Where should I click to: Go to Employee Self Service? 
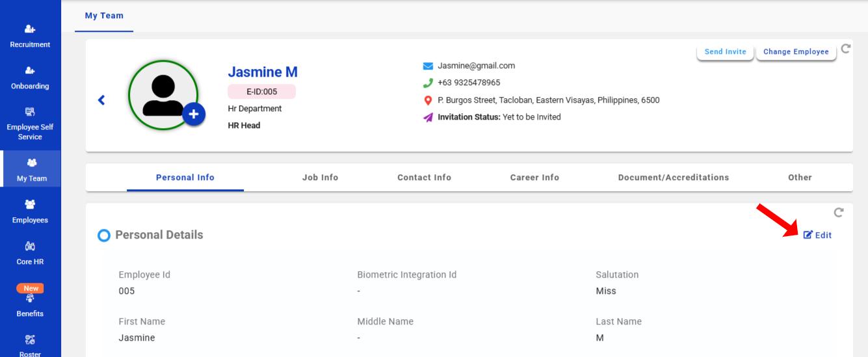coord(30,123)
